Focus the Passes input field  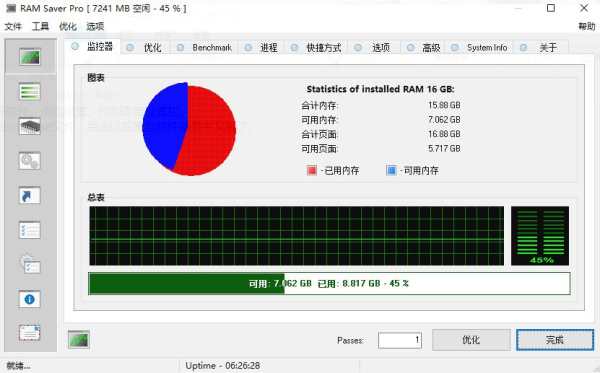400,340
